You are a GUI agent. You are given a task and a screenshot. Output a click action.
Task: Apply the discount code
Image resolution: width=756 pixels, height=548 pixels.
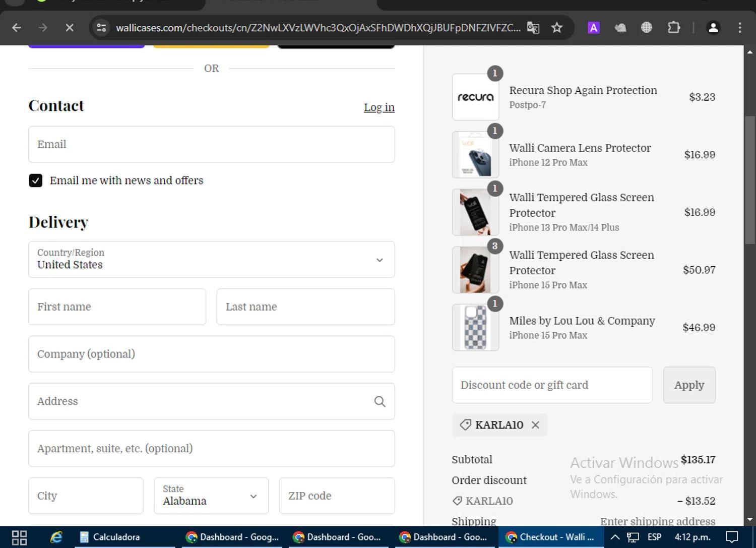tap(689, 385)
